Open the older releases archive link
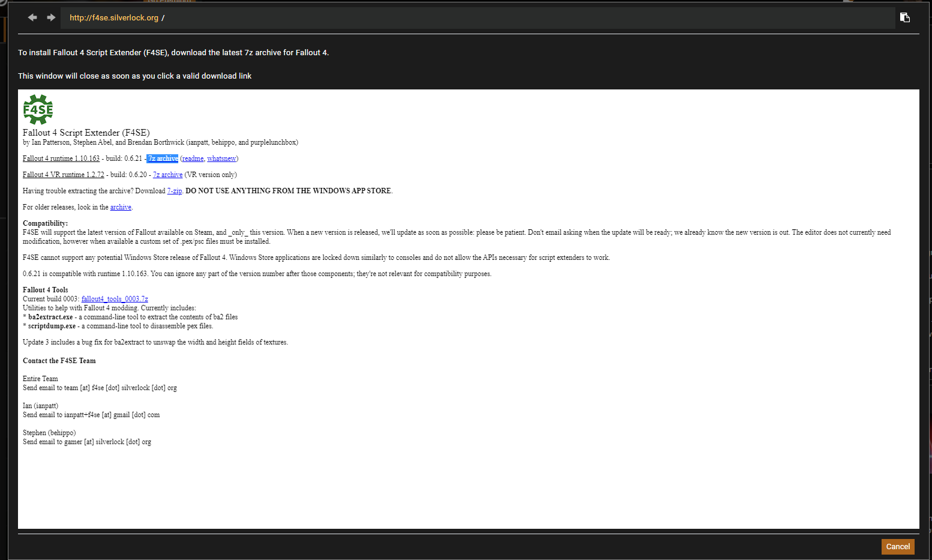This screenshot has height=560, width=932. click(121, 207)
